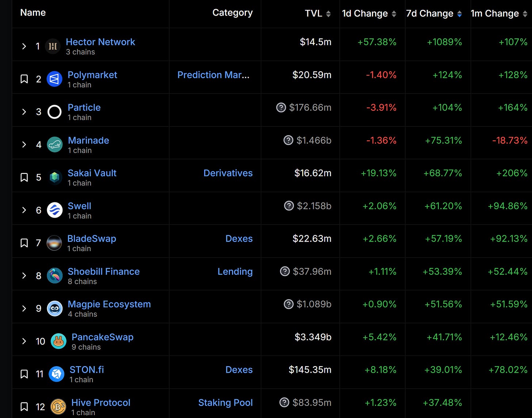Click the $14.5m TVL value
The height and width of the screenshot is (418, 532).
coord(316,42)
